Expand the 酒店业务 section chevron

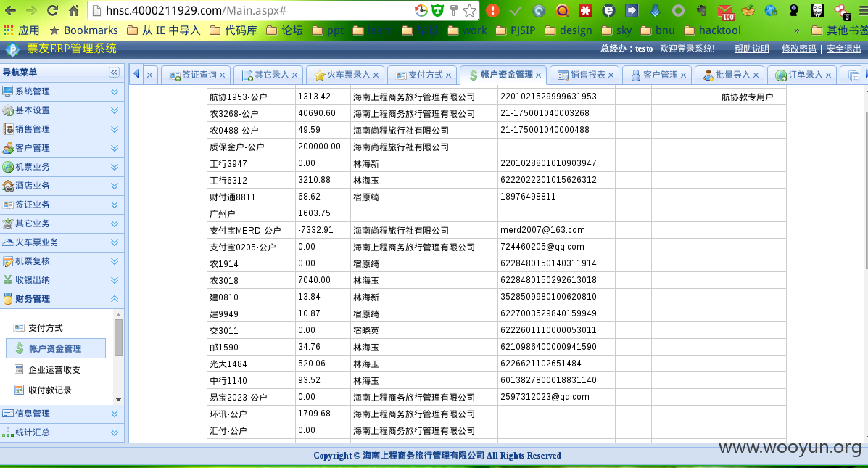(114, 186)
